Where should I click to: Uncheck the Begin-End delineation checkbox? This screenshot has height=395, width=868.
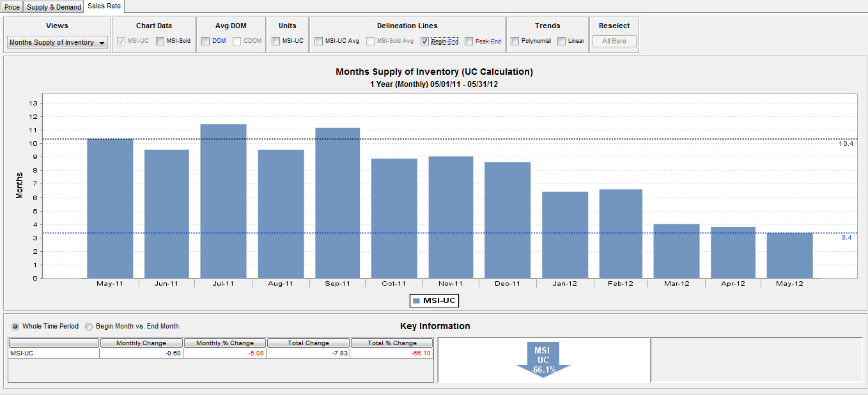tap(425, 41)
